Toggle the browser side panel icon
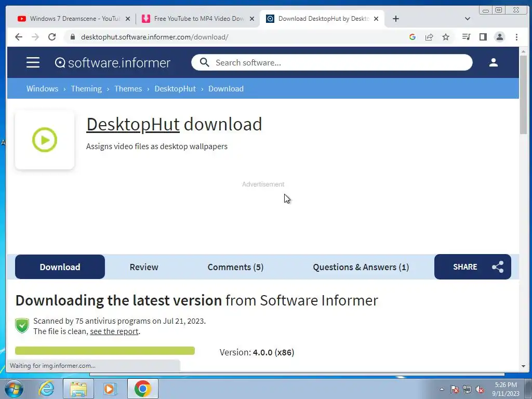 [483, 37]
